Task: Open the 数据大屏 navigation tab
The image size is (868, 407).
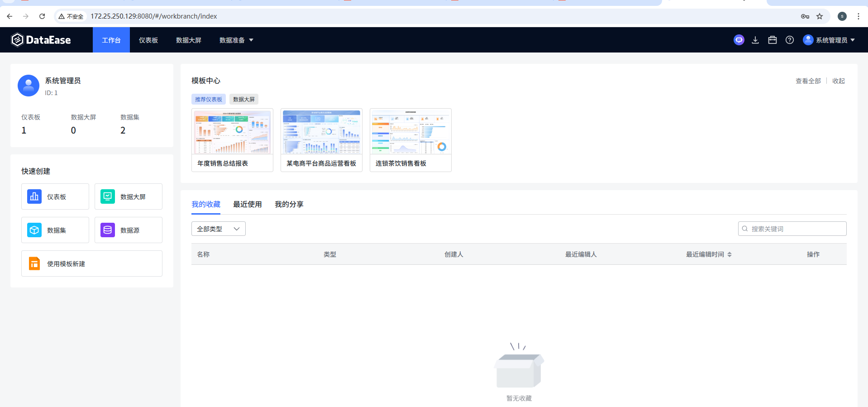Action: point(189,40)
